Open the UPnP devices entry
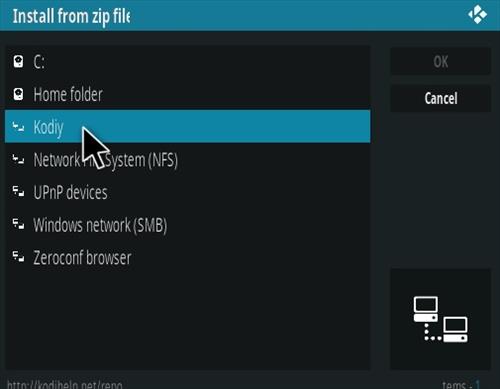Screen dimensions: 500x389 (187, 192)
